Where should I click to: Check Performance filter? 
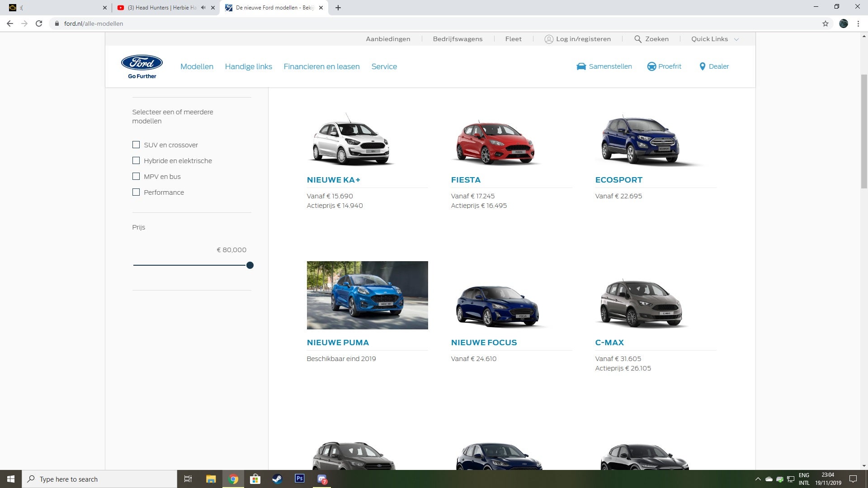tap(136, 192)
